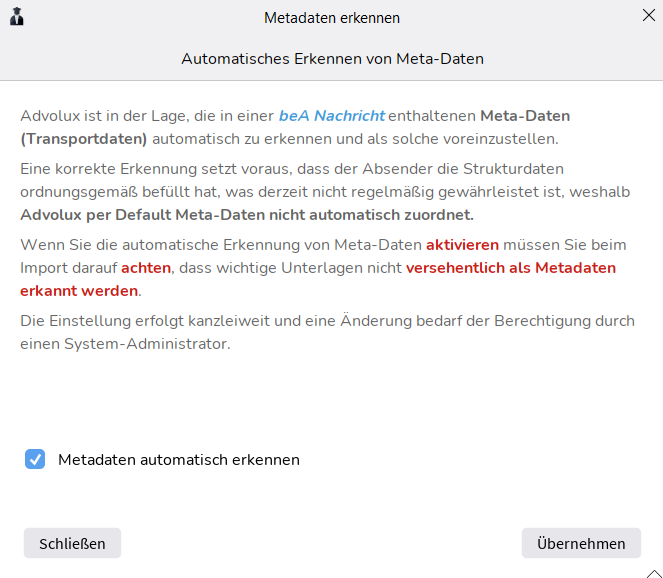Toggle the Metadaten automatisch erkennen checkbox

pyautogui.click(x=35, y=460)
